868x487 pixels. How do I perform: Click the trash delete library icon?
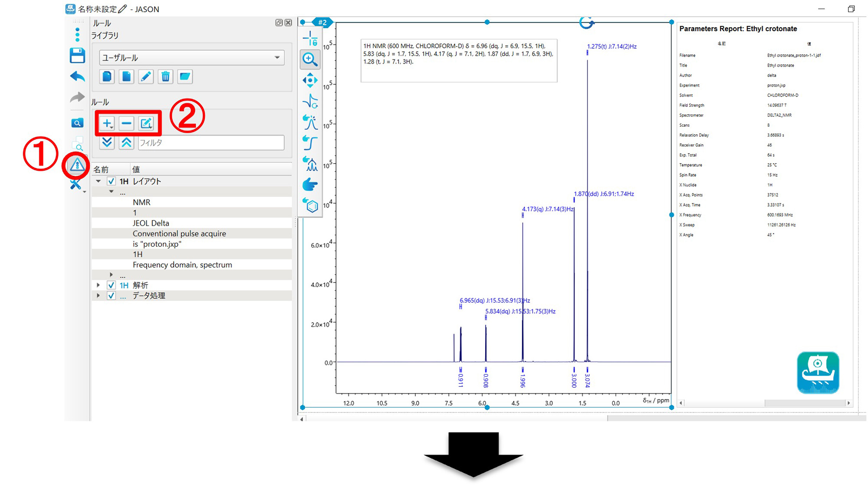click(x=165, y=77)
